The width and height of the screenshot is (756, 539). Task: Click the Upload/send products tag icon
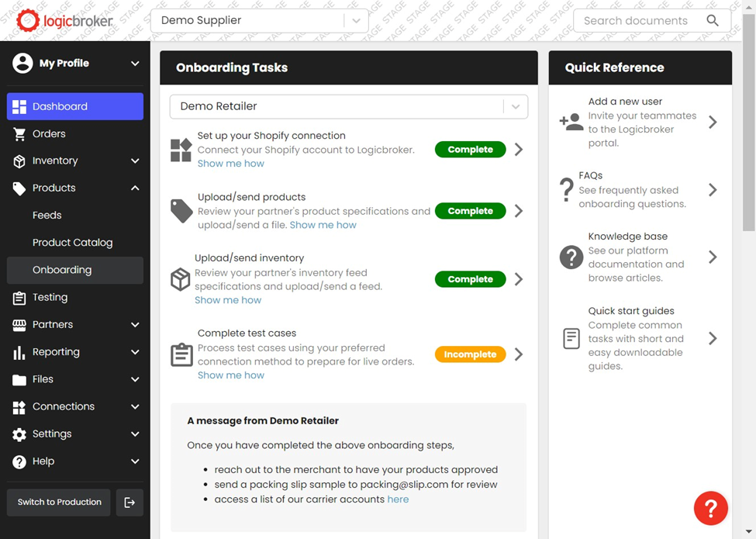click(181, 211)
